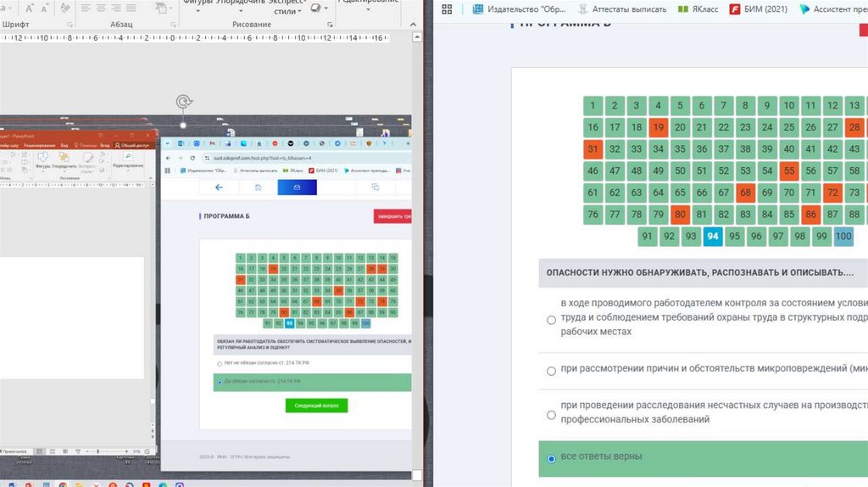868x487 pixels.
Task: Select the radio for 'при проведении расследования несчастных случаев'
Action: tap(551, 414)
